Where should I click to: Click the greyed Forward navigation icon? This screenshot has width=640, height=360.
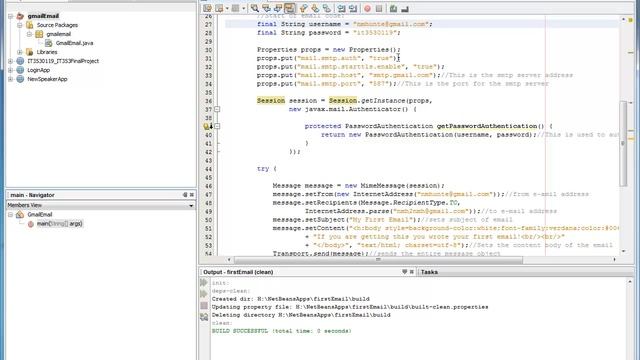tap(236, 8)
